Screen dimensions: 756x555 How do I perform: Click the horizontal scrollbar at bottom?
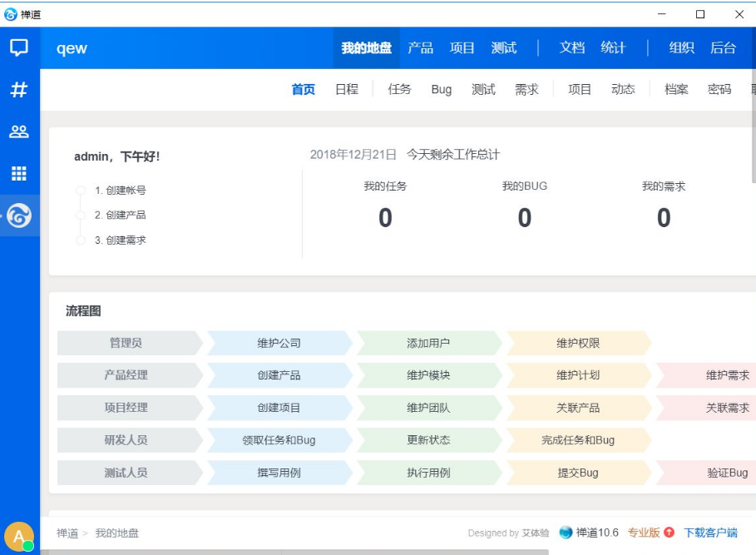294,553
